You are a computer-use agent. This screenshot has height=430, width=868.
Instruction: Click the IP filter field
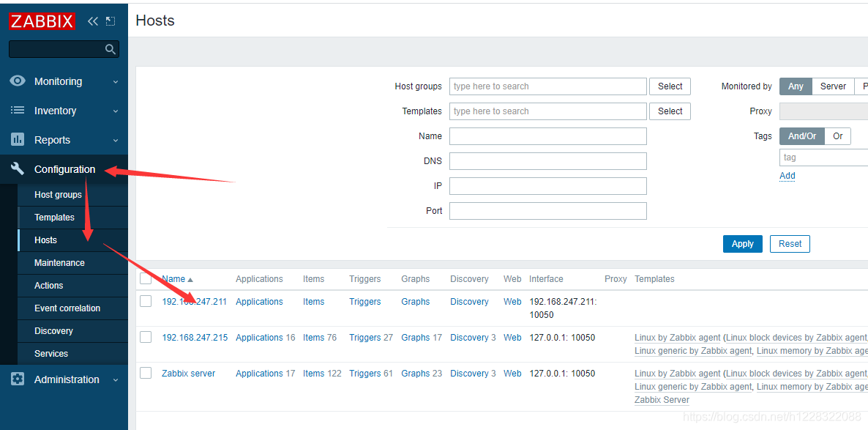point(548,185)
